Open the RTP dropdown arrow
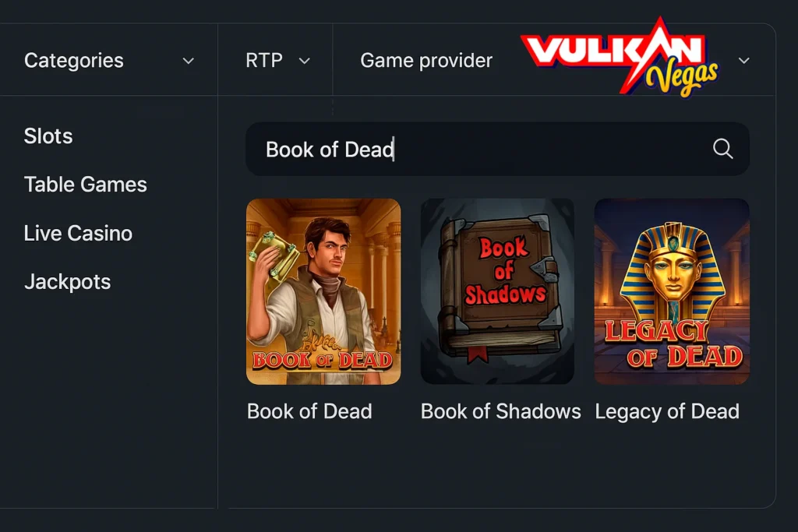The image size is (798, 532). 305,61
